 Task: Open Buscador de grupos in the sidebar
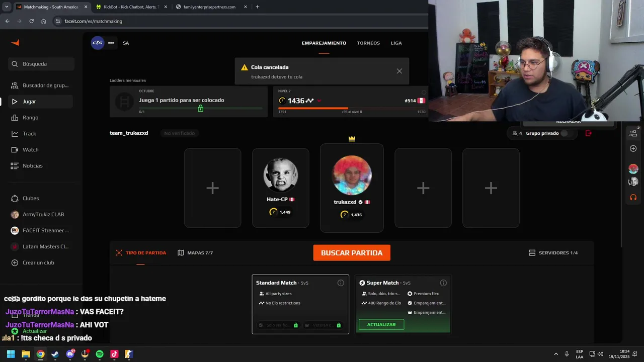41,85
